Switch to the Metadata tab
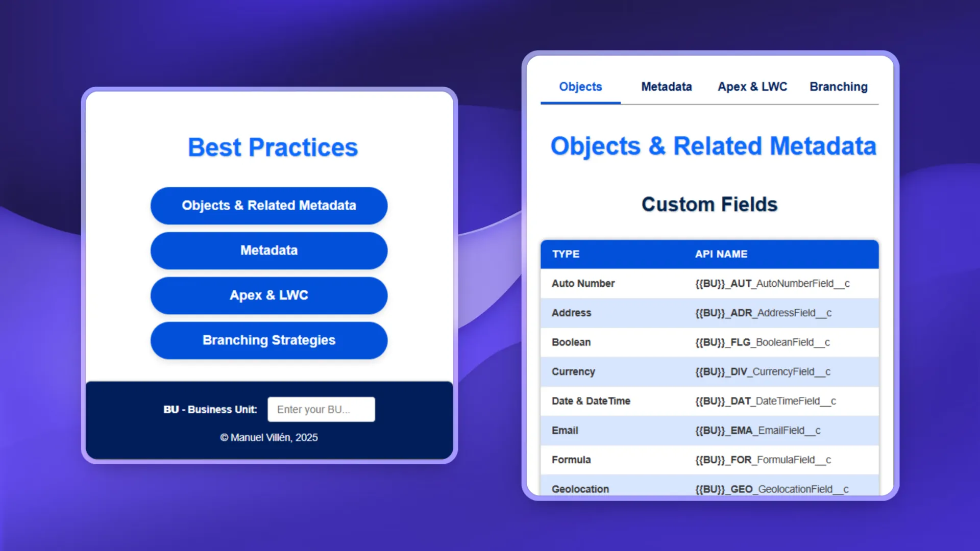 [666, 87]
